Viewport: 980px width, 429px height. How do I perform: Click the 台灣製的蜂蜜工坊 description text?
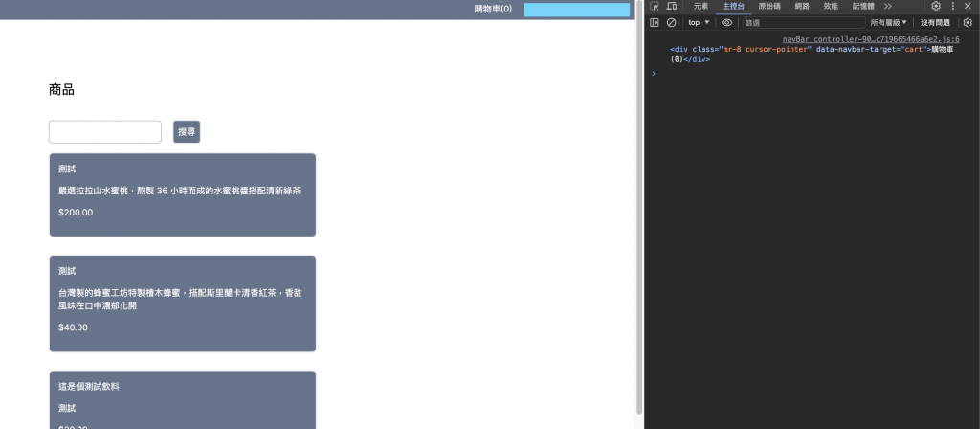tap(180, 300)
